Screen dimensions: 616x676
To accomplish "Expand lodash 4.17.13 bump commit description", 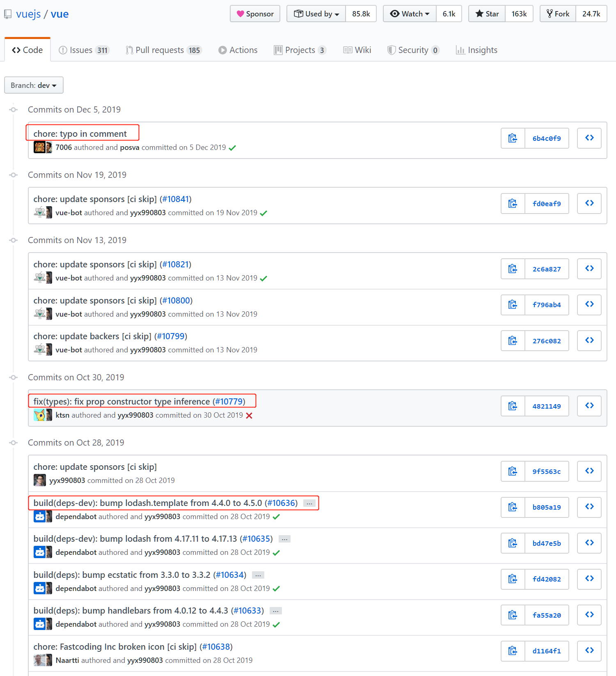I will [285, 539].
